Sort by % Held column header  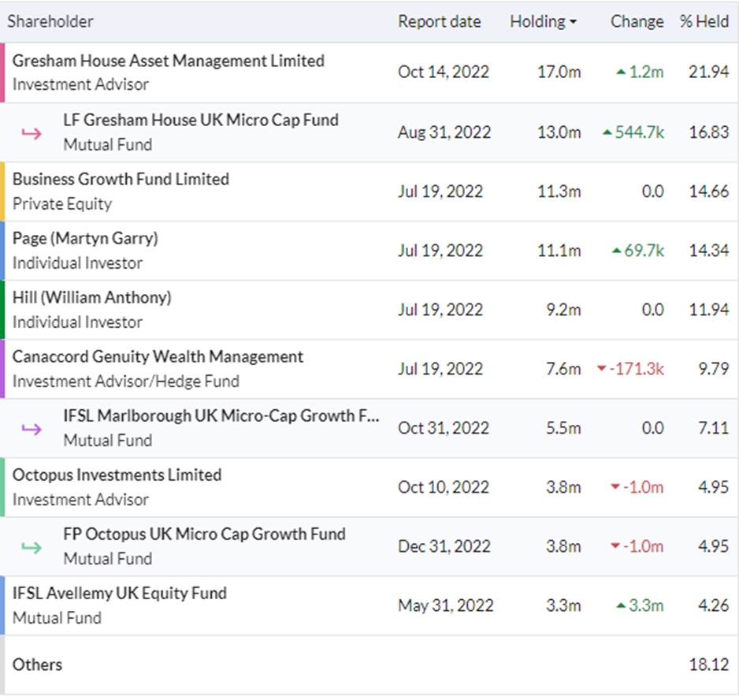point(704,22)
